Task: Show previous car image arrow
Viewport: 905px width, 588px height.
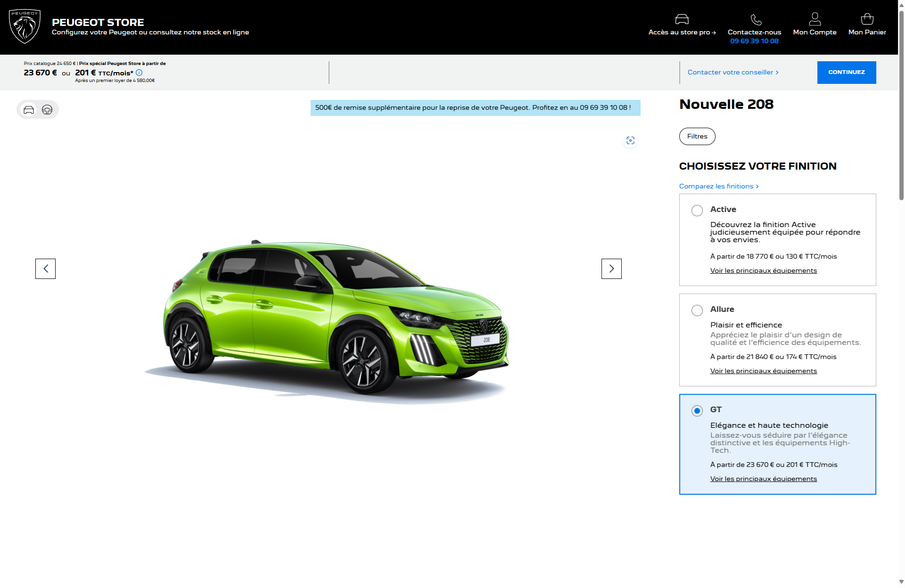Action: coord(45,269)
